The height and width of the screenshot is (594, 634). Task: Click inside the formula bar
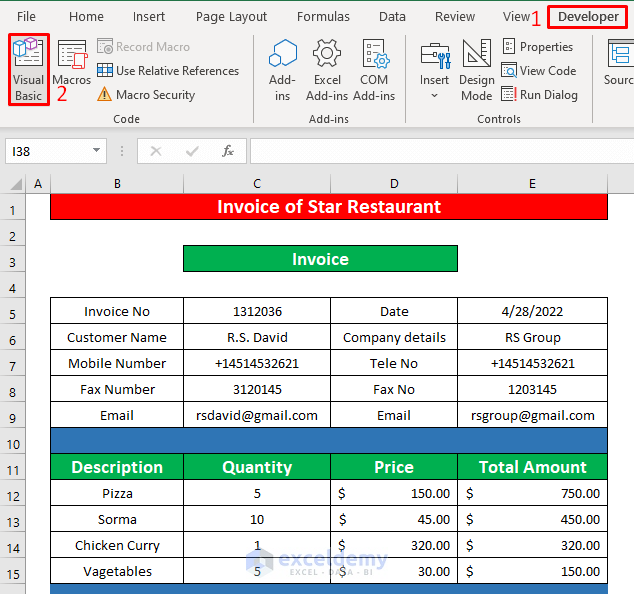[440, 151]
